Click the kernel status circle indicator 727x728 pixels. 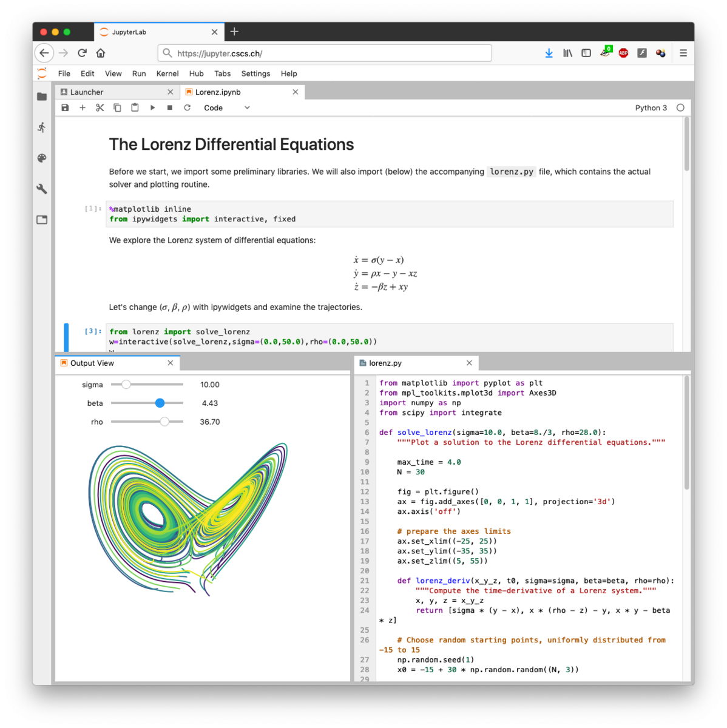tap(680, 107)
